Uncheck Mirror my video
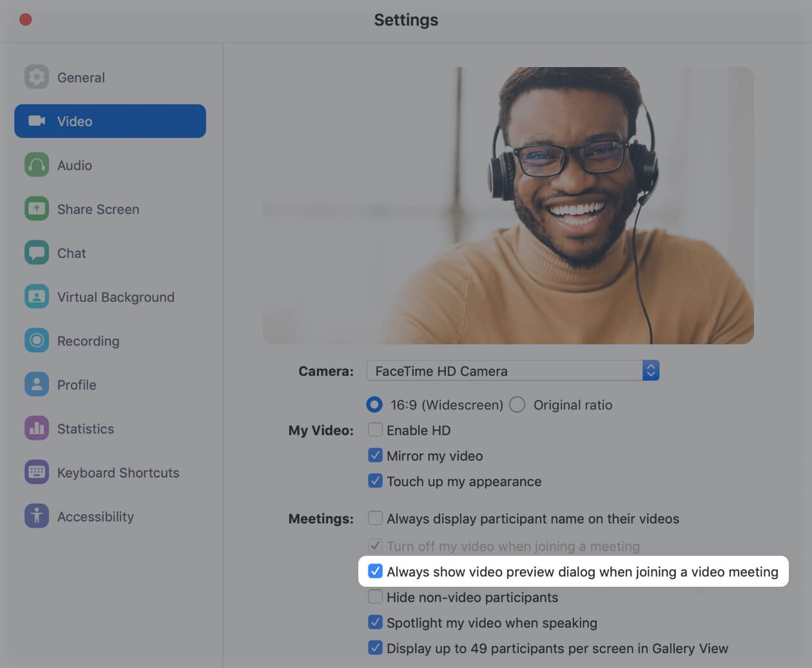 click(x=375, y=455)
